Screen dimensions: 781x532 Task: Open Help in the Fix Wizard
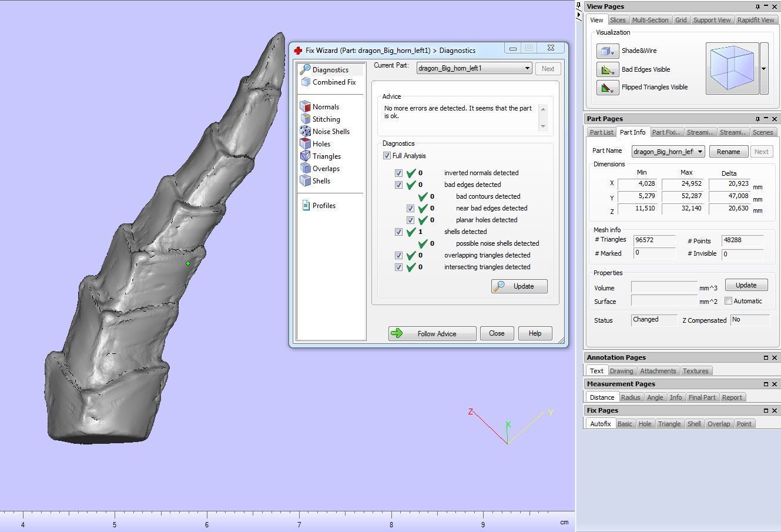535,333
